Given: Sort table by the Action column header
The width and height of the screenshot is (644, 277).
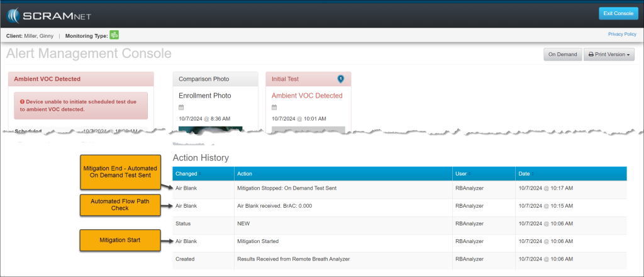Looking at the screenshot, I should 247,173.
